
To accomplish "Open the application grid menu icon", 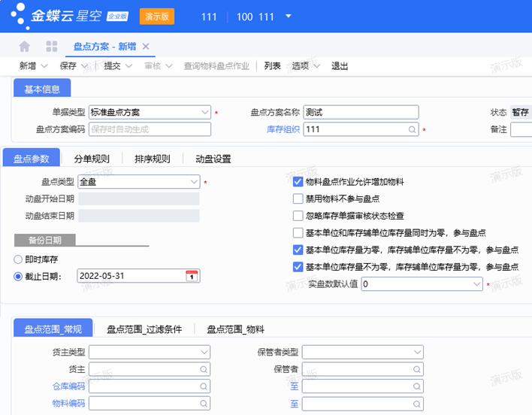I will [52, 47].
